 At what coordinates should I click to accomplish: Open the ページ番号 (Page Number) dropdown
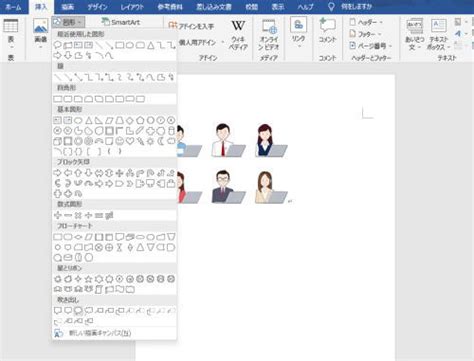click(371, 46)
